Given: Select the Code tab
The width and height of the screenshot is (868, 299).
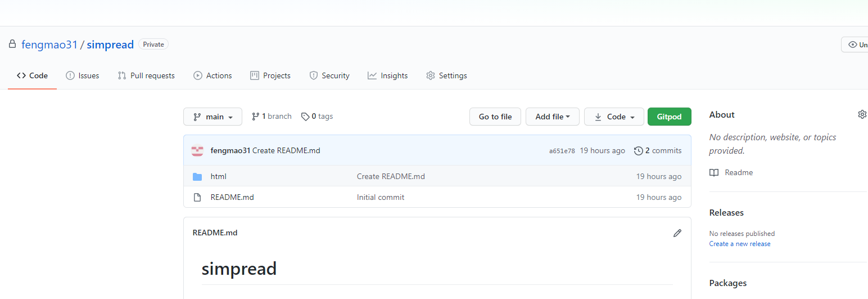Looking at the screenshot, I should point(32,75).
